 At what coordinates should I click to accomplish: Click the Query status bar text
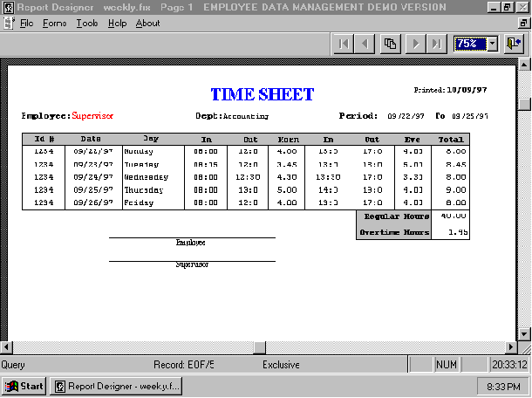click(13, 365)
